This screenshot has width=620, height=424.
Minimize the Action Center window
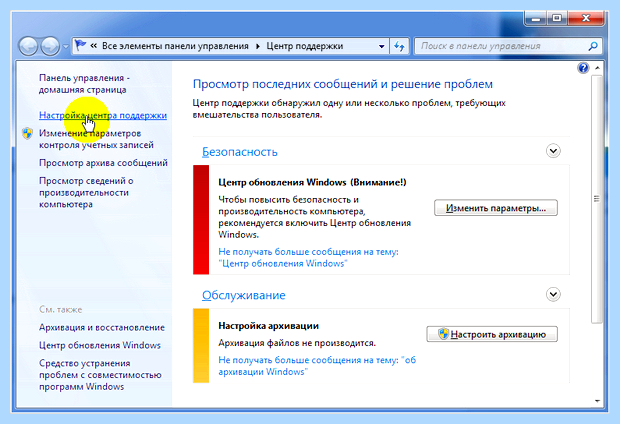pyautogui.click(x=536, y=18)
